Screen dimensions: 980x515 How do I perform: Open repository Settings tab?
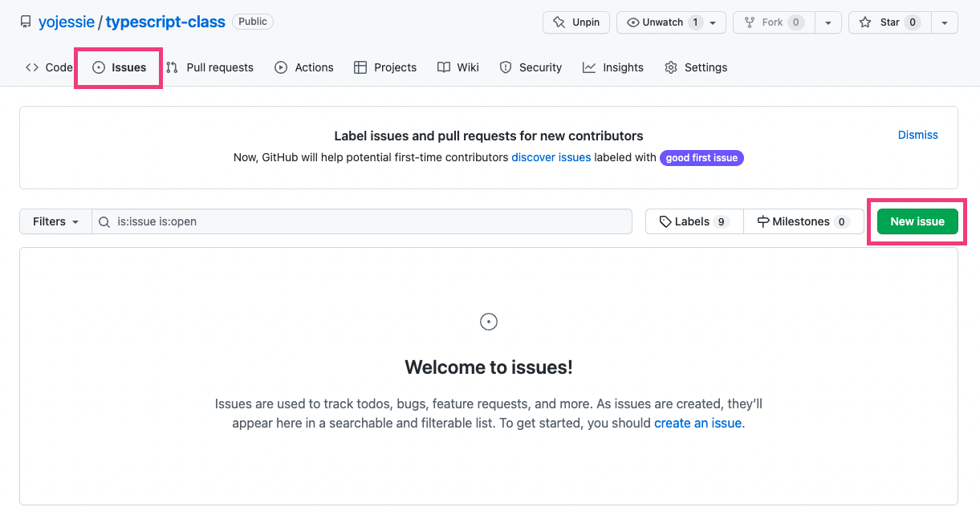[696, 67]
